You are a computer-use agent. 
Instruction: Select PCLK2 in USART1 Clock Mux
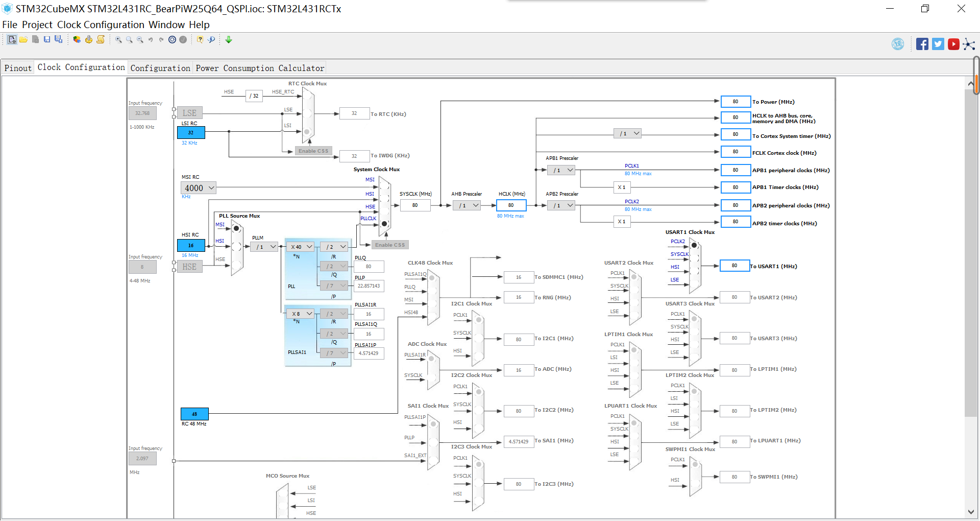pyautogui.click(x=694, y=245)
